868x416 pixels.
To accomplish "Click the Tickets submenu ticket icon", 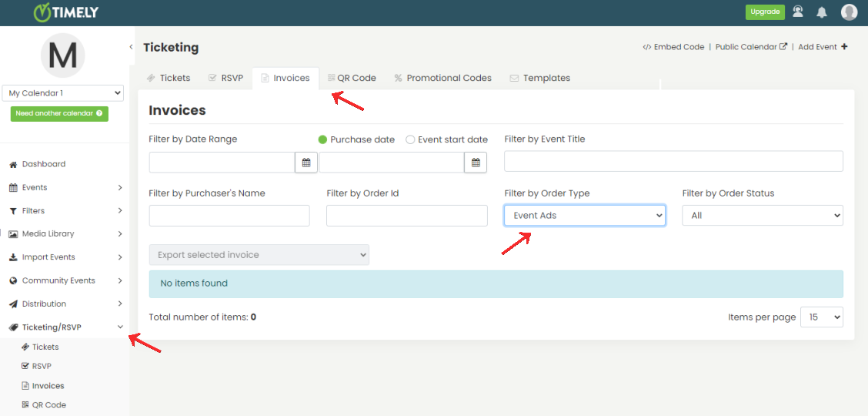I will click(25, 347).
